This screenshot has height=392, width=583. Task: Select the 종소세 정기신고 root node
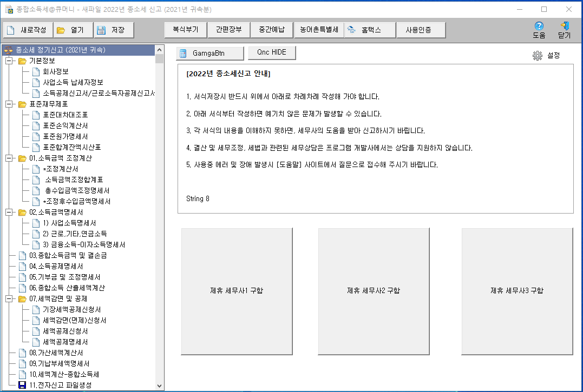click(x=78, y=50)
